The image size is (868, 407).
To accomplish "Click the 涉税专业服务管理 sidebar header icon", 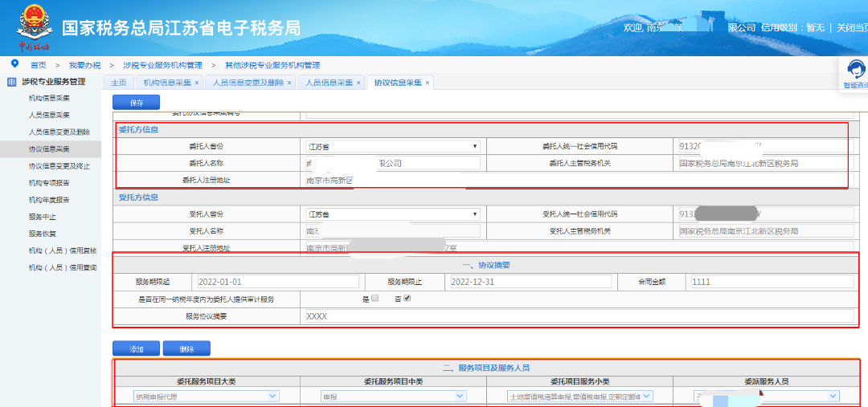I will coord(11,82).
